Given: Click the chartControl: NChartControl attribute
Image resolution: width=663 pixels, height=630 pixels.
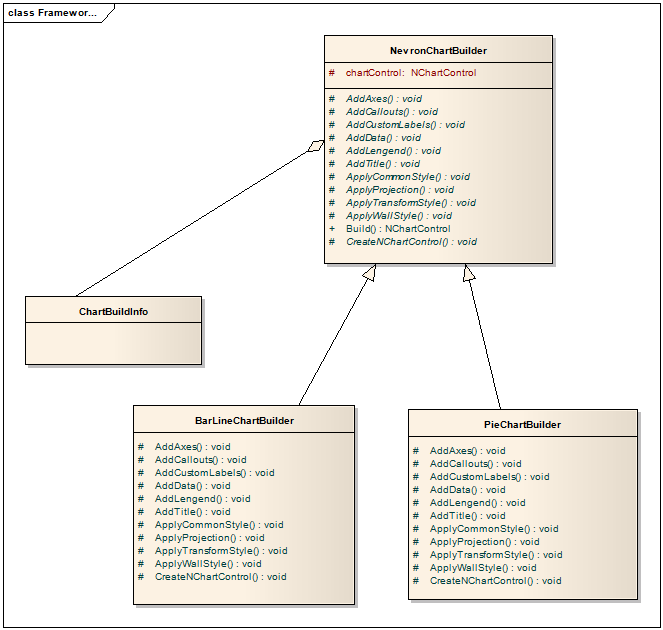Looking at the screenshot, I should [410, 73].
